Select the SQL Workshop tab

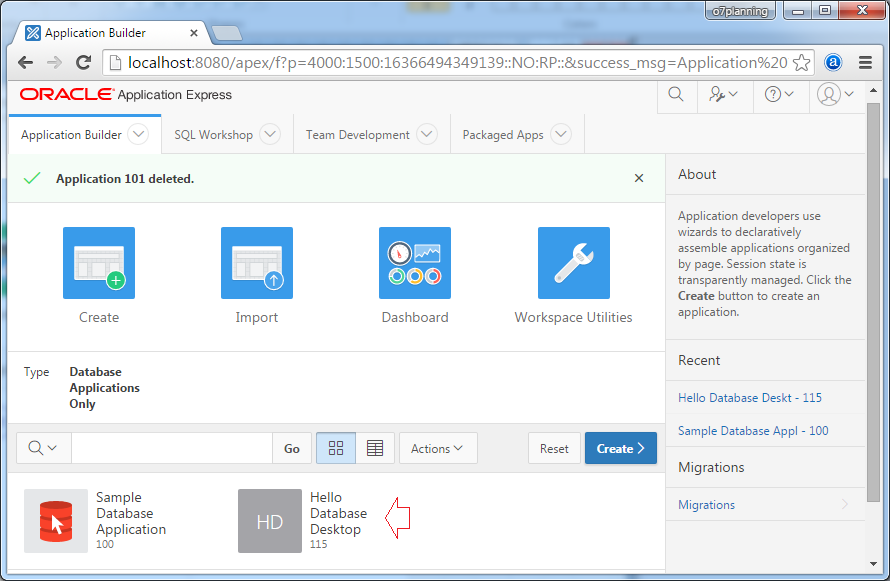213,135
